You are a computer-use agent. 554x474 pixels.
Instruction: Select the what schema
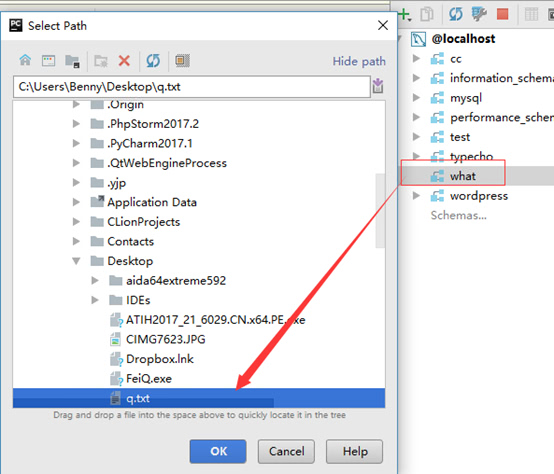[x=462, y=176]
